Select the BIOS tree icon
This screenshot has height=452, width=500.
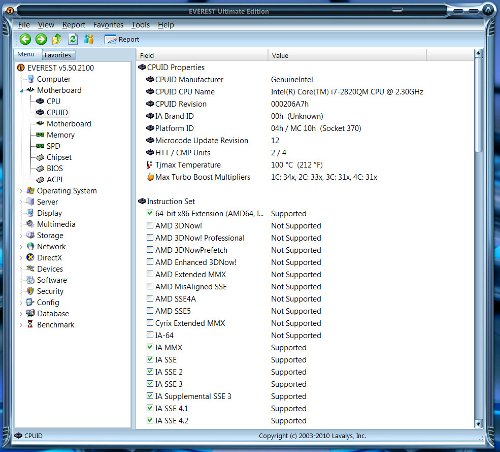(40, 168)
